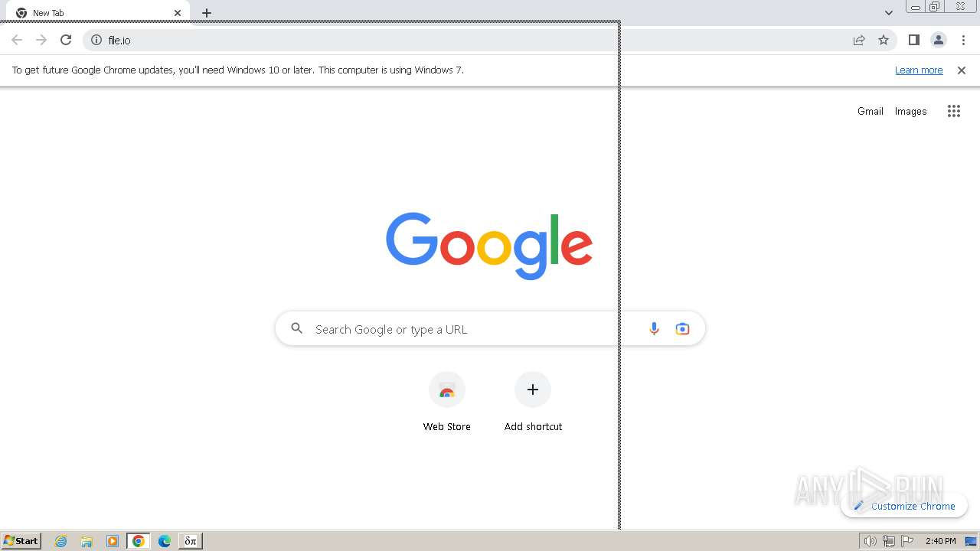This screenshot has width=980, height=551.
Task: Restore down the Chrome window
Action: tap(935, 7)
